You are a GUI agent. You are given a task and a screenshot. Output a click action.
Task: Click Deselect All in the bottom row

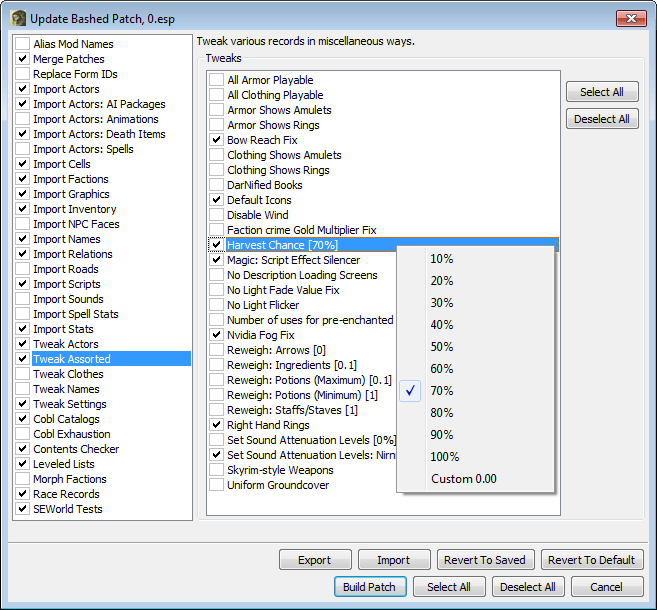tap(528, 587)
